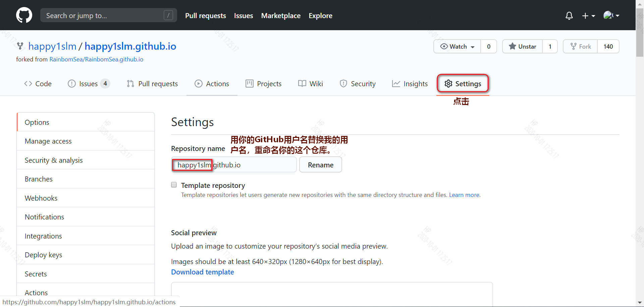Open the Code tab
The width and height of the screenshot is (644, 307).
tap(38, 84)
